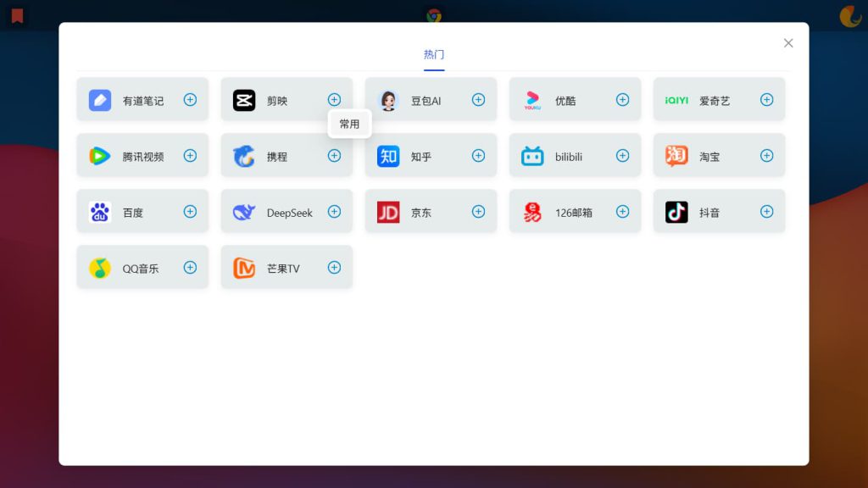The image size is (868, 488).
Task: Open the DeepSeek whale icon
Action: 244,211
